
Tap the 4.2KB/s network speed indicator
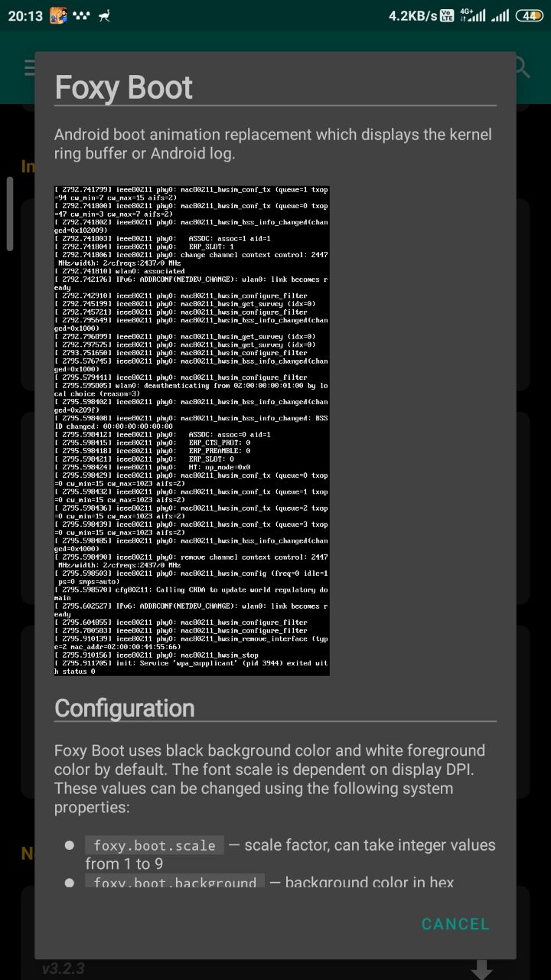(x=412, y=15)
